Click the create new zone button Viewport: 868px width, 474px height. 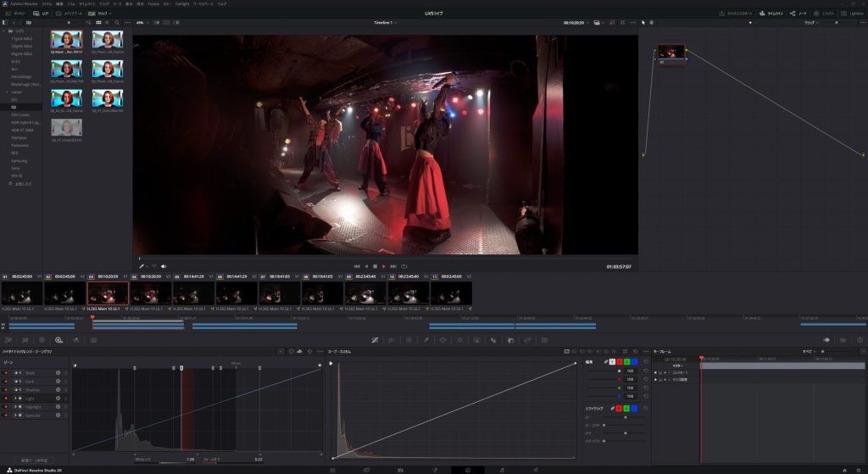pos(34,460)
